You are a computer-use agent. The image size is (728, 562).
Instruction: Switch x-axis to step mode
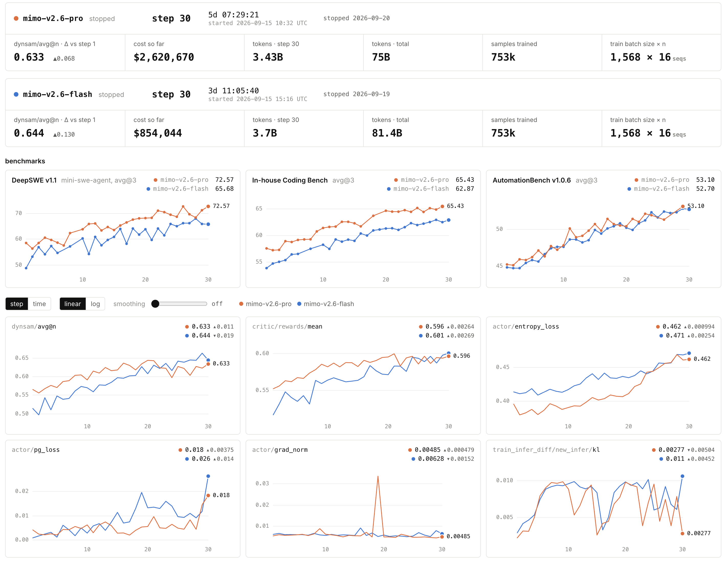pyautogui.click(x=17, y=304)
